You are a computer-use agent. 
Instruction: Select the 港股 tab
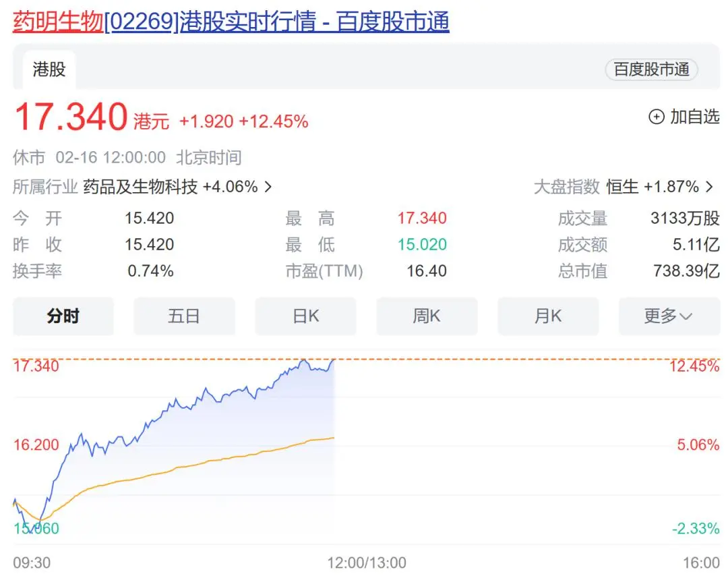(x=49, y=69)
